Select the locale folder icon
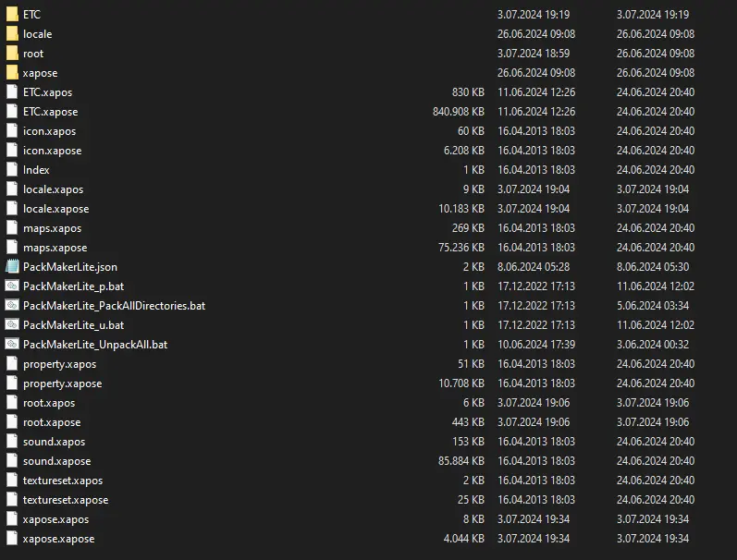 12,34
